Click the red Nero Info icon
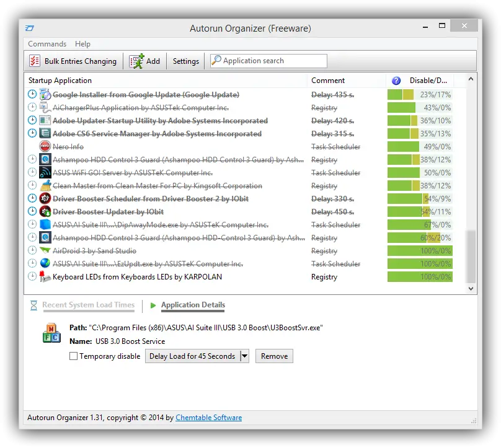 click(45, 146)
